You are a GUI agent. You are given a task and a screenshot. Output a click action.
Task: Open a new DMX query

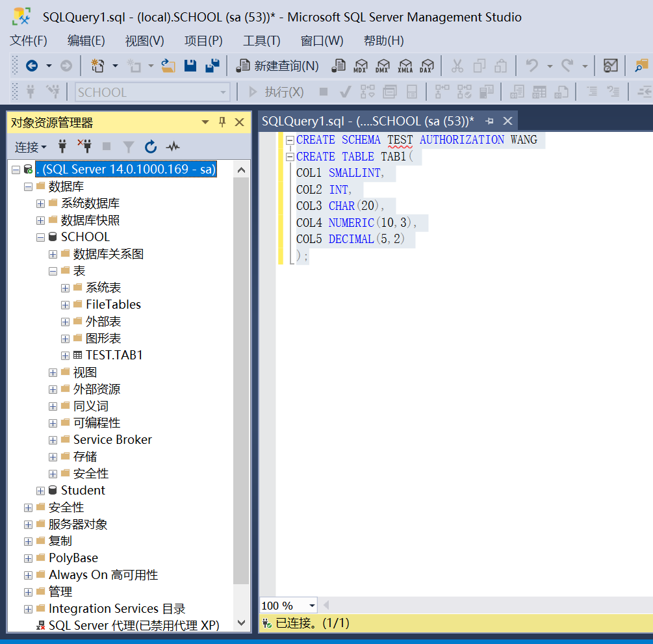[383, 66]
